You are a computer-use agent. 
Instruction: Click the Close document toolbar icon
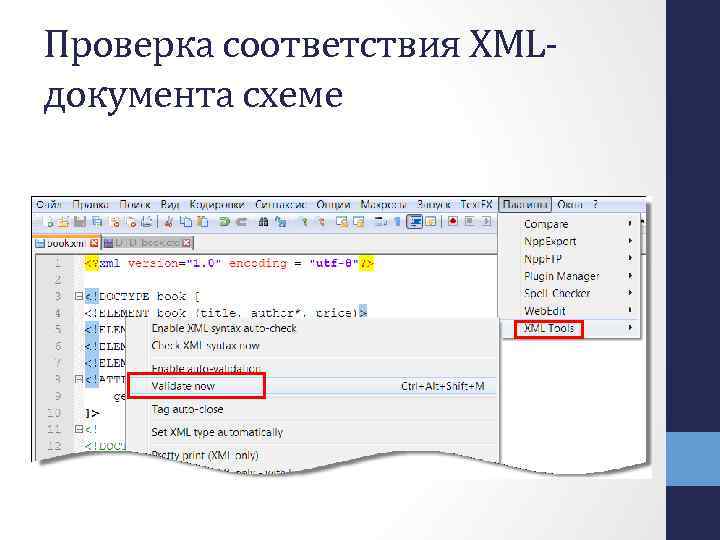tap(116, 222)
